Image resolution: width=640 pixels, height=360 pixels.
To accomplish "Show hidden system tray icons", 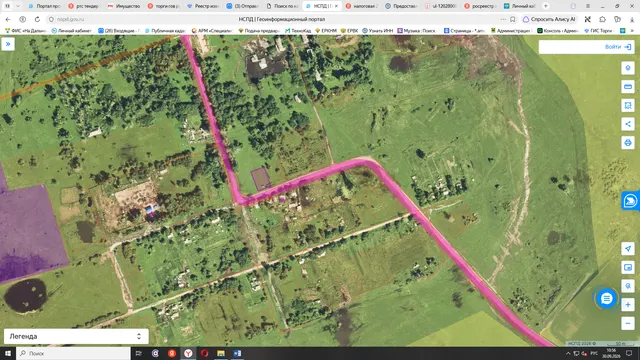I will click(x=568, y=353).
